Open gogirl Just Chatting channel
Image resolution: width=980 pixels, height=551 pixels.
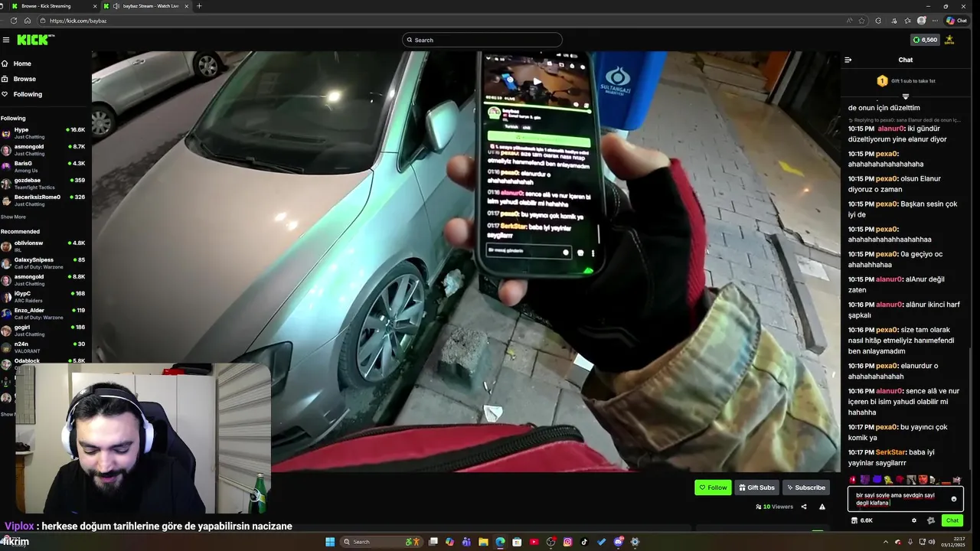(x=44, y=331)
